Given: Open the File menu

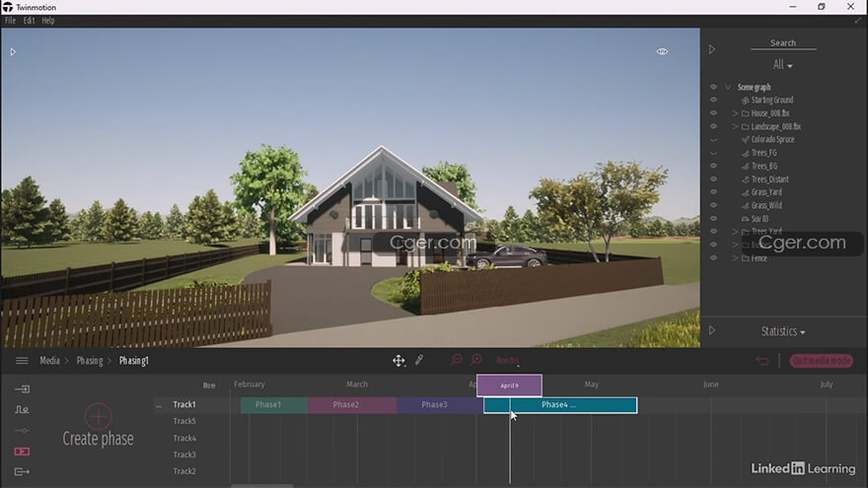Looking at the screenshot, I should coord(10,21).
